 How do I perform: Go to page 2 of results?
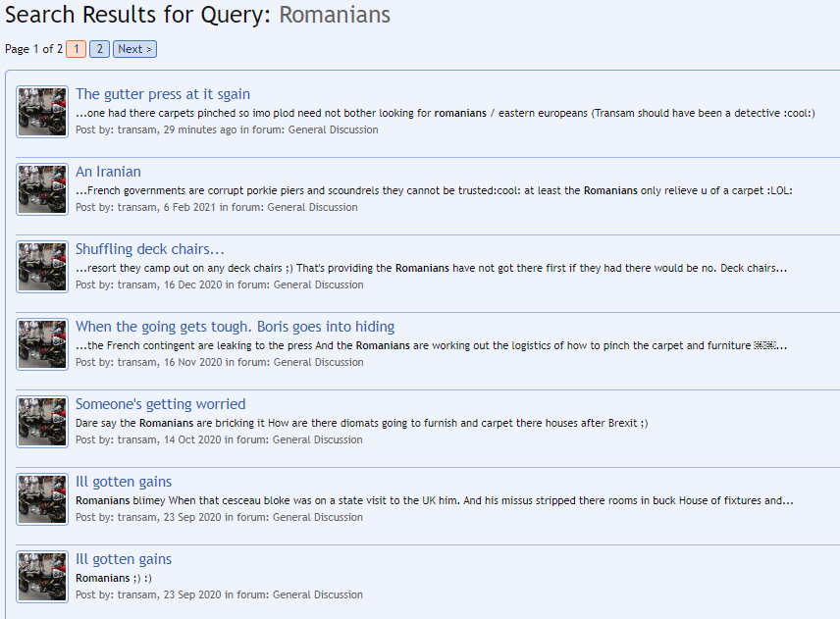pos(100,49)
